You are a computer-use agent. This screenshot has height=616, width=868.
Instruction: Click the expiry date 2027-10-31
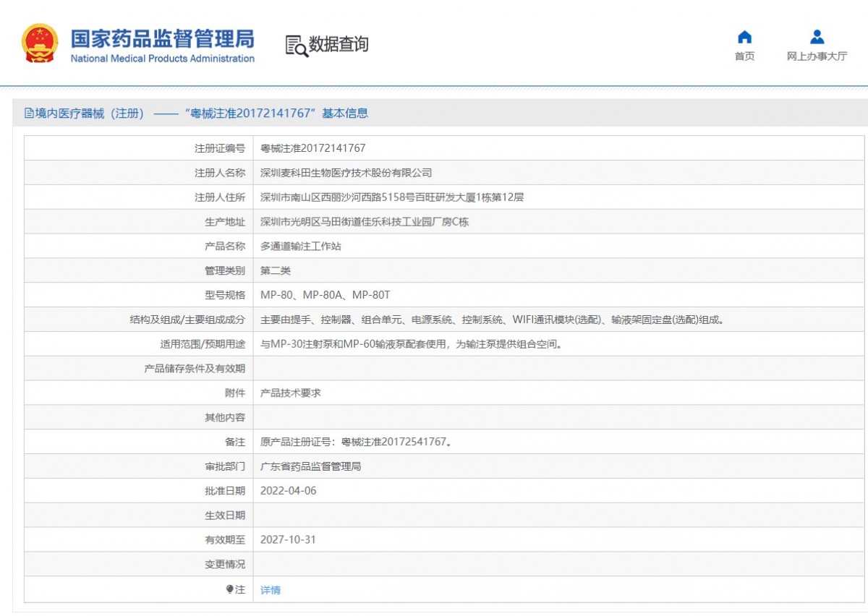(288, 539)
